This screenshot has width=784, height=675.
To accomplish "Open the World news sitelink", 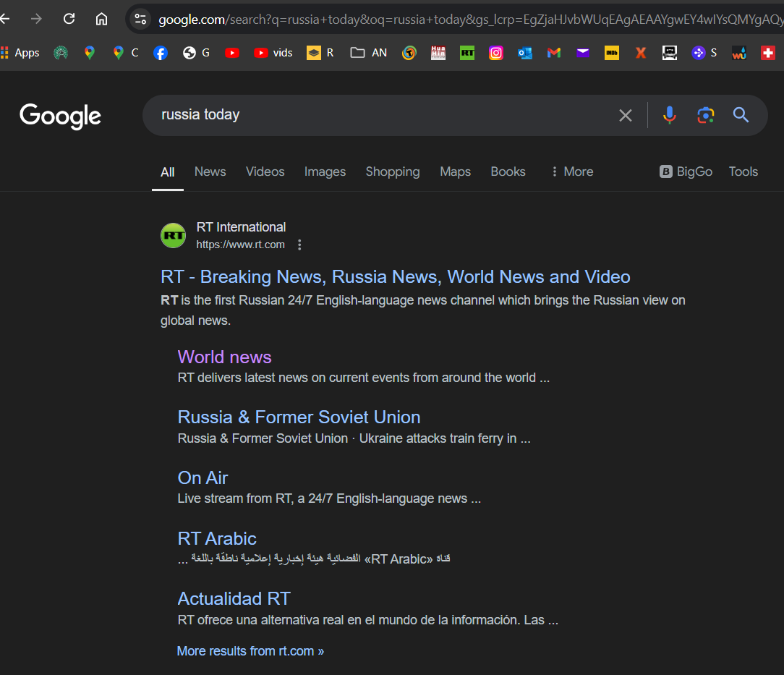I will point(224,357).
